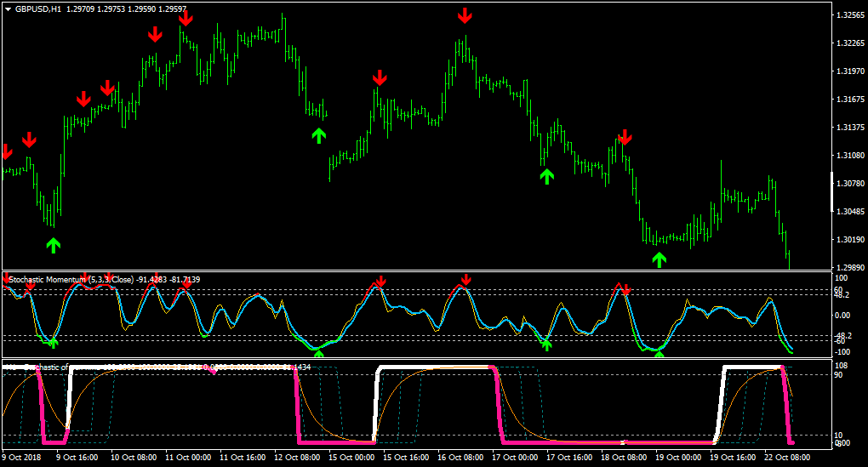Click the 1.32565 price scale label
This screenshot has height=467, width=868.
[x=851, y=15]
